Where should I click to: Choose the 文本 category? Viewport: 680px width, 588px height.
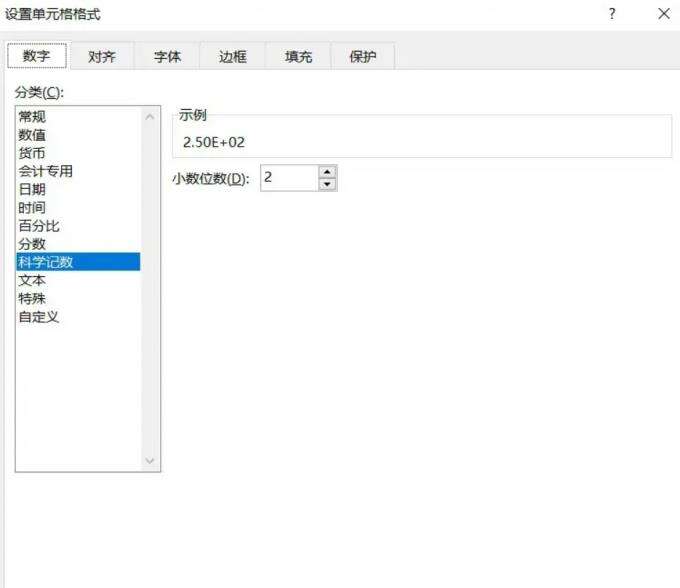[78, 280]
